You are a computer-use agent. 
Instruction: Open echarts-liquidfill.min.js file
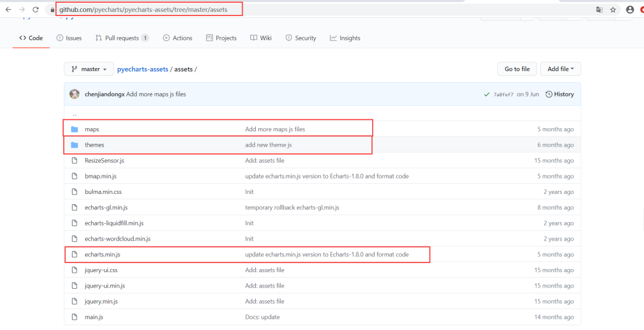[114, 223]
